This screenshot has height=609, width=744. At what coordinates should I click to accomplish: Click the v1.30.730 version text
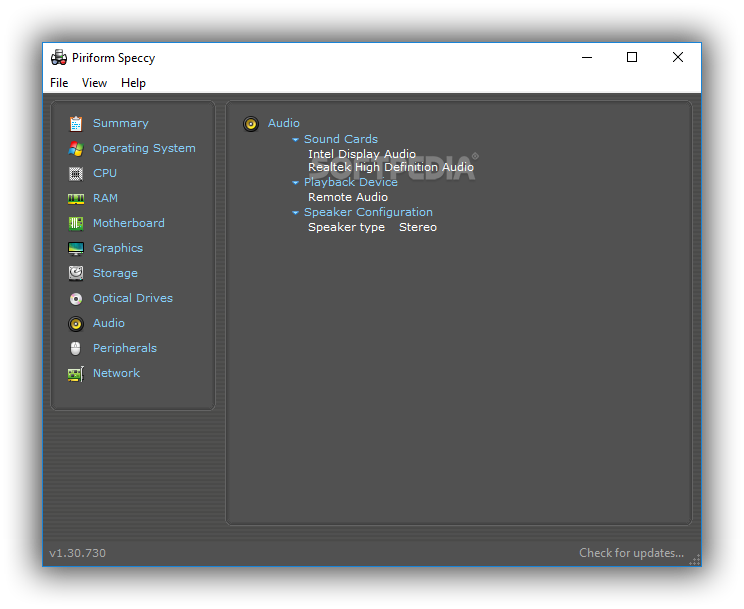coord(77,553)
